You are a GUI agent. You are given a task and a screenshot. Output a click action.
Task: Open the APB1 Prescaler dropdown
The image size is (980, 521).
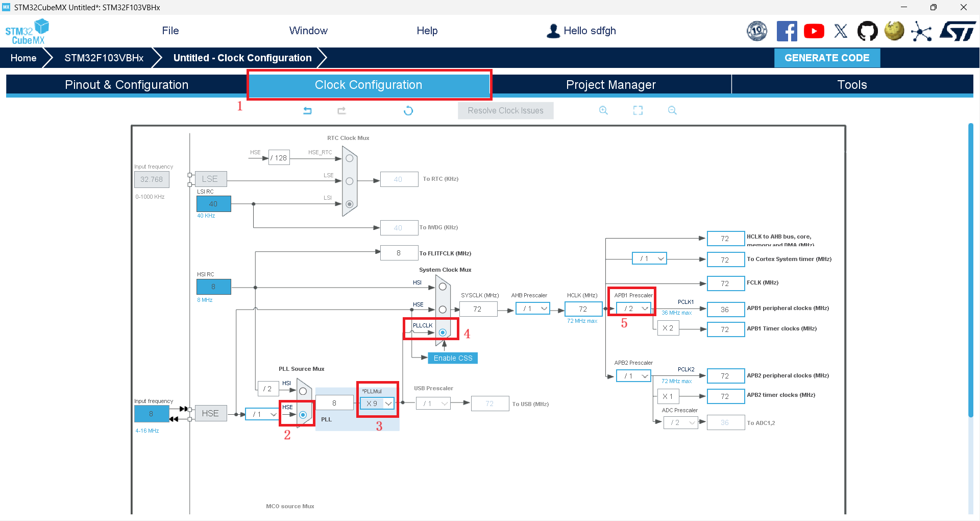coord(633,309)
